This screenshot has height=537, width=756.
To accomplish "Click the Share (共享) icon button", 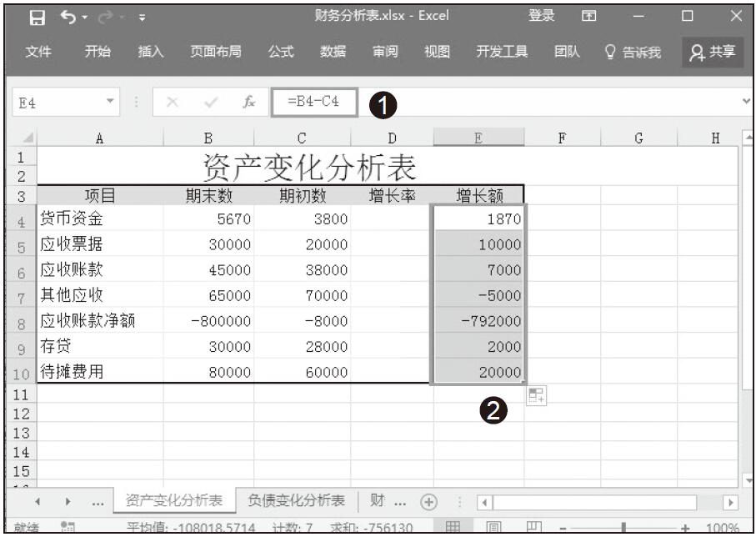I will pos(713,52).
